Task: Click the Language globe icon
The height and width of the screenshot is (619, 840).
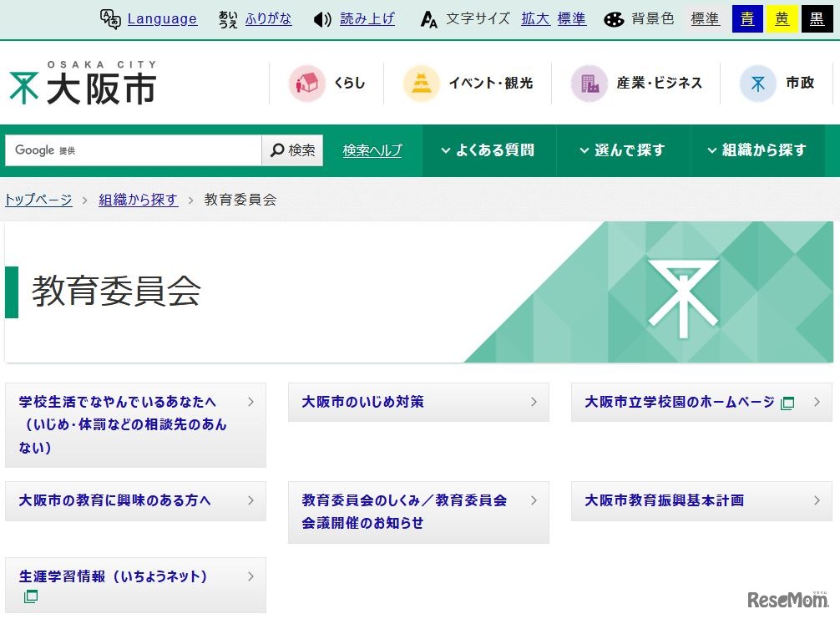Action: [x=111, y=18]
